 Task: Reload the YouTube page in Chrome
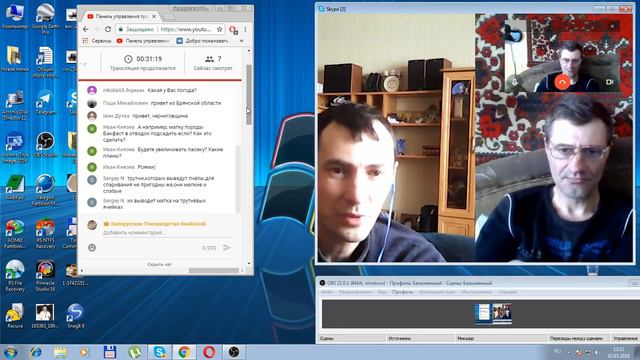pyautogui.click(x=108, y=29)
